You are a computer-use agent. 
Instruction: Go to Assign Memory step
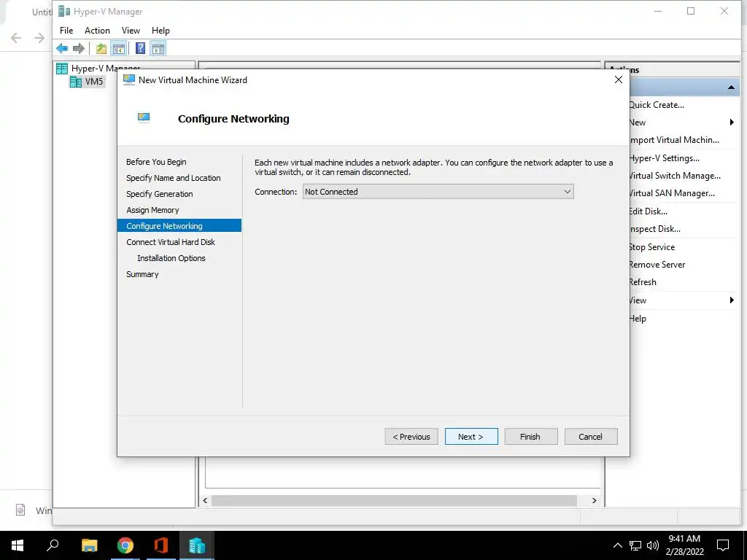click(x=152, y=210)
